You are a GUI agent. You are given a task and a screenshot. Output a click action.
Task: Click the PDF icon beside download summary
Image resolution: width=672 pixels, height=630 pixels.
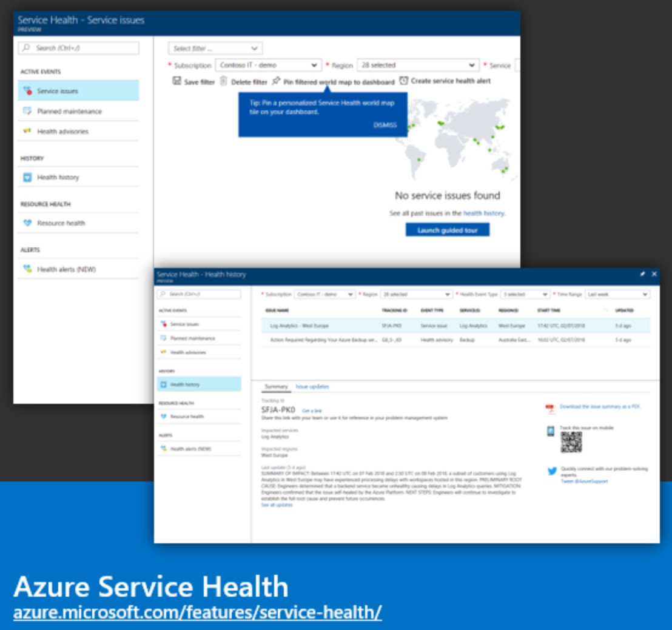(x=551, y=407)
